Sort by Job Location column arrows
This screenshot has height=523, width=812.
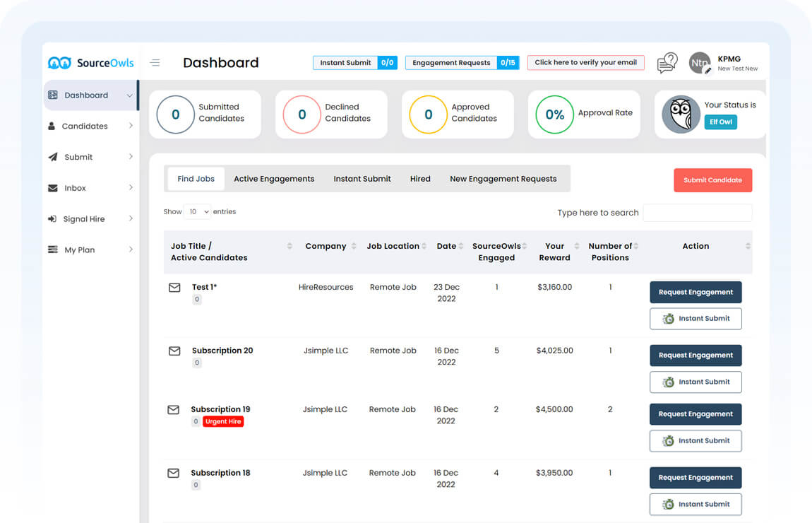click(424, 246)
